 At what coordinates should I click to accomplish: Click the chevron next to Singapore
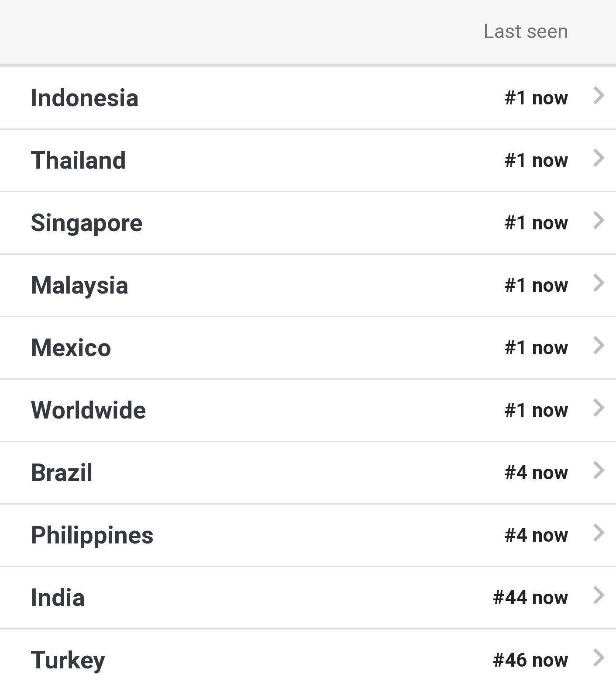click(599, 221)
